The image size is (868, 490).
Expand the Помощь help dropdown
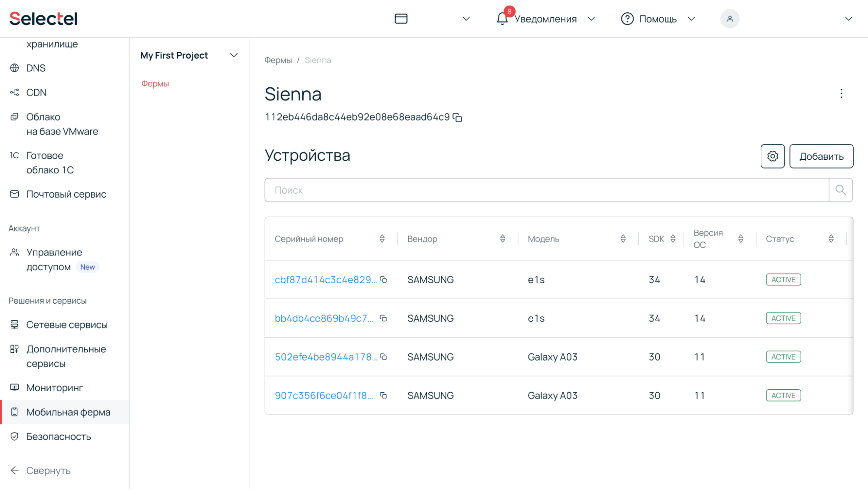[x=691, y=19]
